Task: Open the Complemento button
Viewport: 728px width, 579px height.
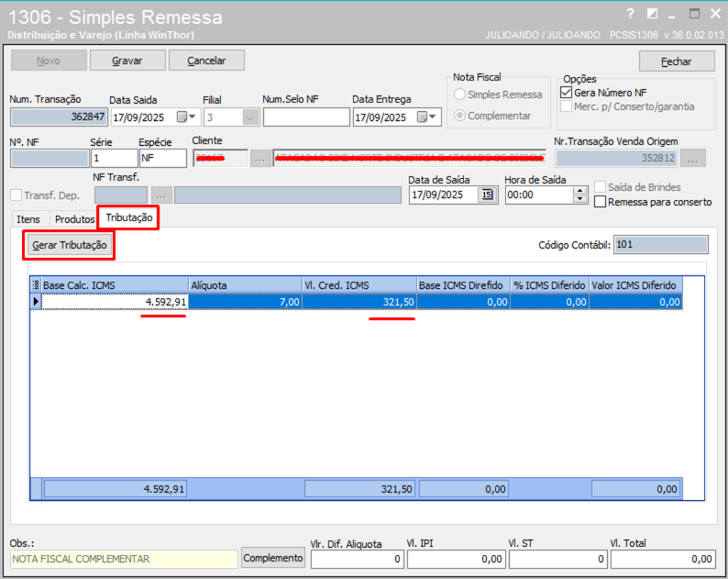Action: [273, 558]
